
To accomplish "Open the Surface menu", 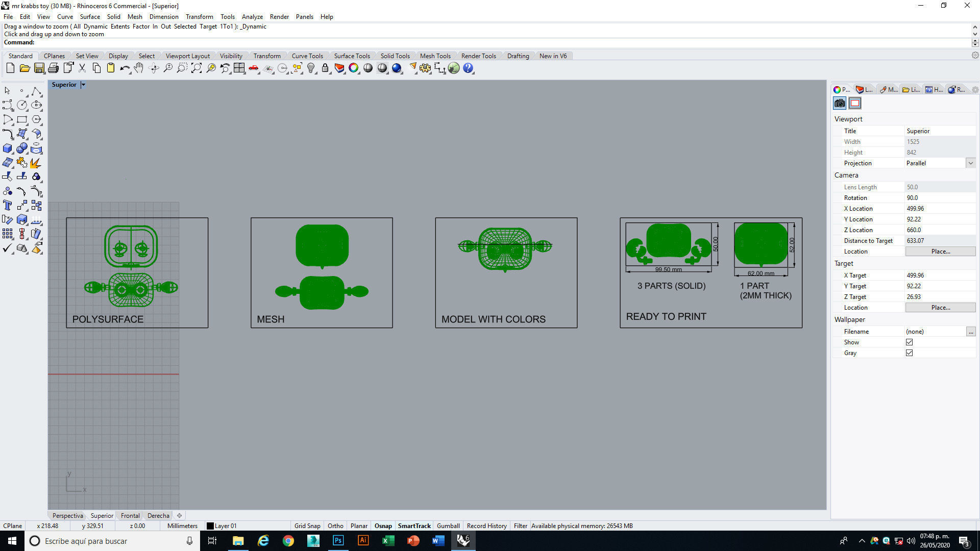I will tap(90, 17).
